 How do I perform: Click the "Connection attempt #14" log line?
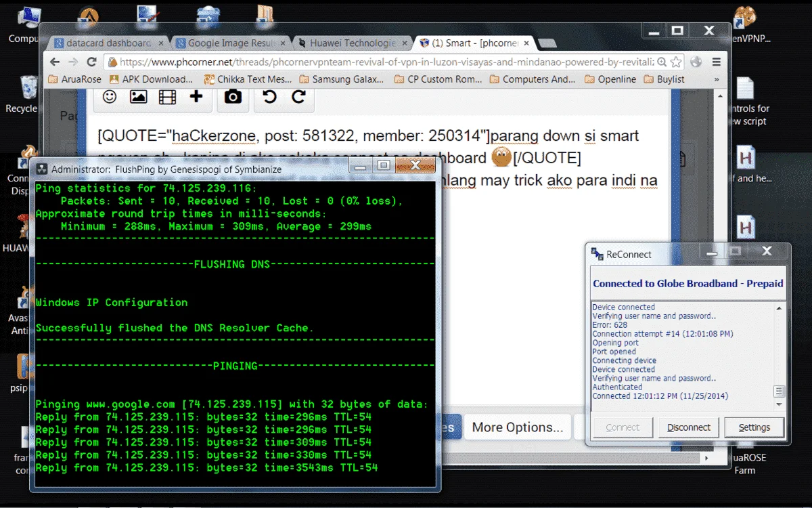point(662,334)
